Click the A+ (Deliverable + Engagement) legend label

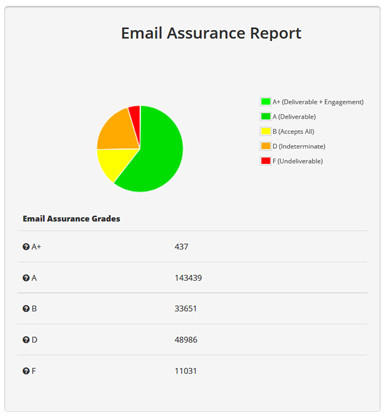point(318,102)
